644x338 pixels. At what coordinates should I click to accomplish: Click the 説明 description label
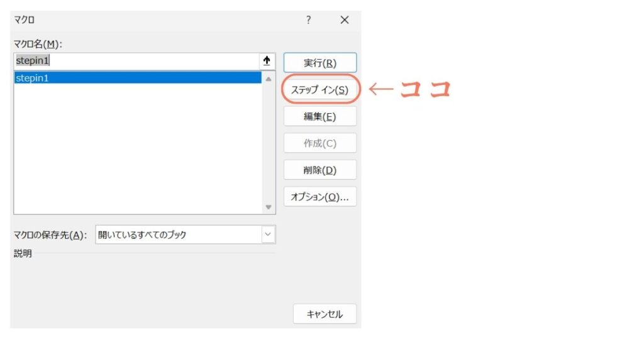pyautogui.click(x=23, y=254)
